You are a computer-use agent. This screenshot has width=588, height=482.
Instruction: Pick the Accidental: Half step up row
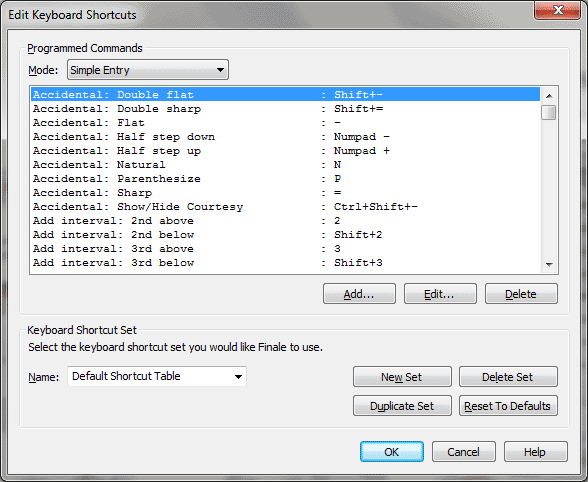[x=285, y=151]
